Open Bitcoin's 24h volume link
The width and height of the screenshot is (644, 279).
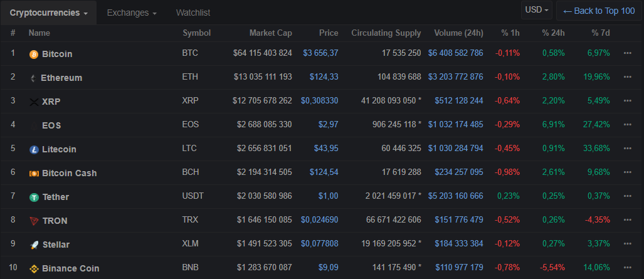pos(455,53)
